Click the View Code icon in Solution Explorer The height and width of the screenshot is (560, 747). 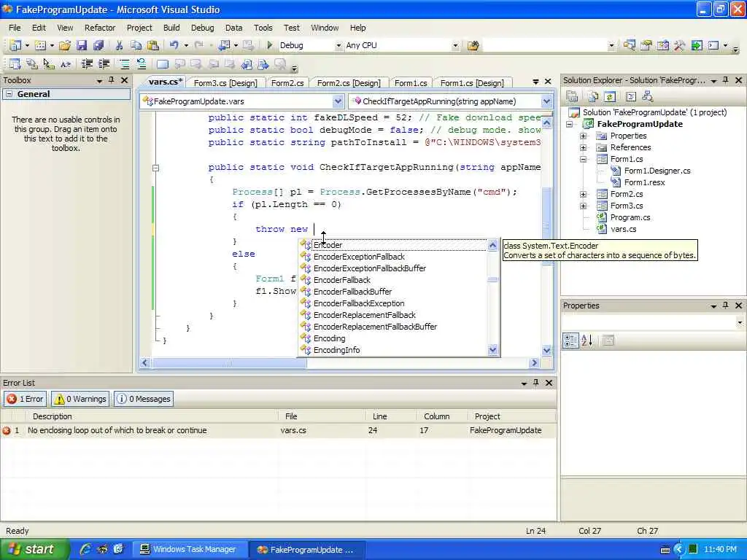[x=631, y=97]
